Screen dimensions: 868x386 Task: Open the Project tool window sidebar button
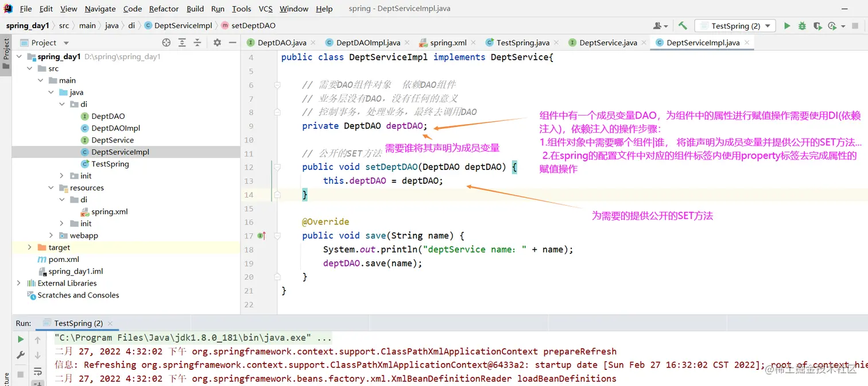click(6, 53)
